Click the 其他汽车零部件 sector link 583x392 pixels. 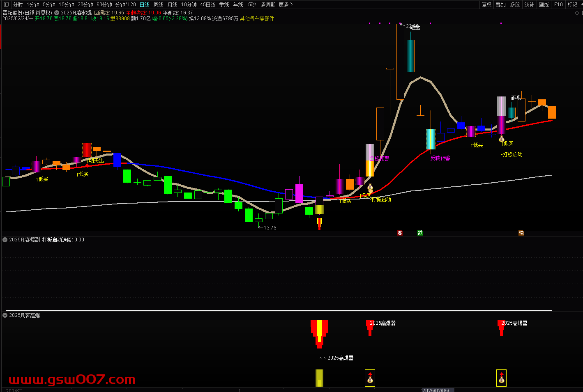257,18
